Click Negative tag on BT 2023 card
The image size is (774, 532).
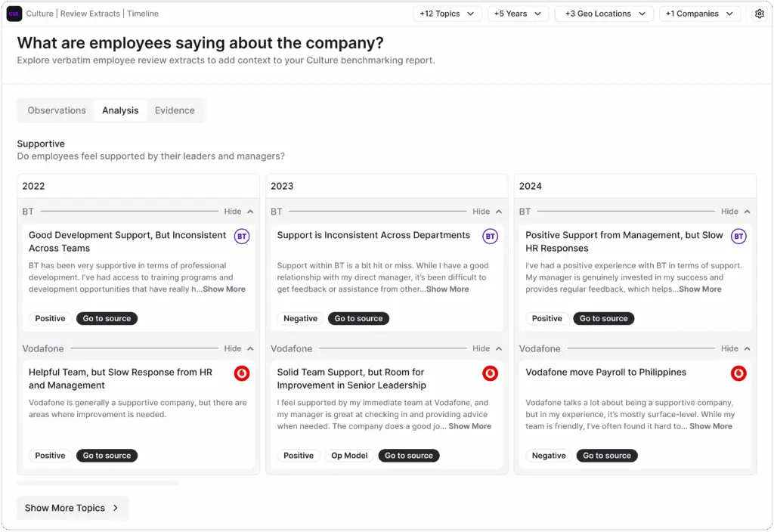pos(301,319)
